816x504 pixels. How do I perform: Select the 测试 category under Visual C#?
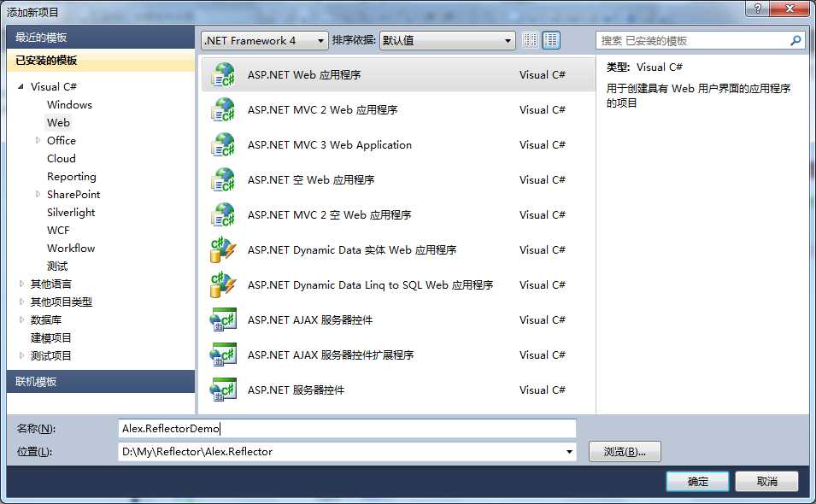(57, 267)
